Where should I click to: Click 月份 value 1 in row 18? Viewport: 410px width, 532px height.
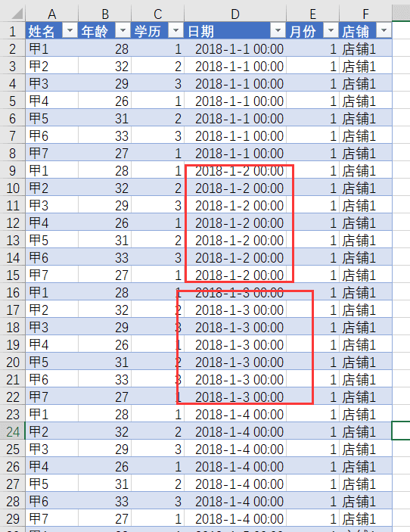(312, 327)
